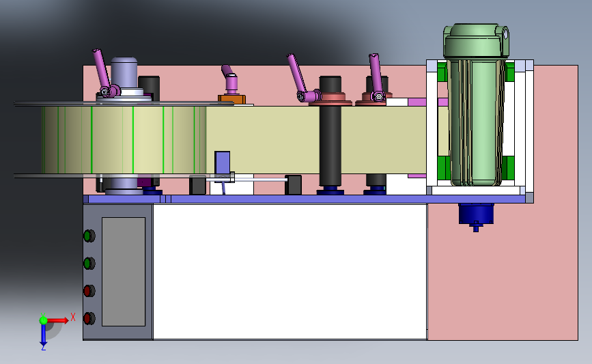Select the bottom red button on the control panel
The image size is (592, 364).
89,318
